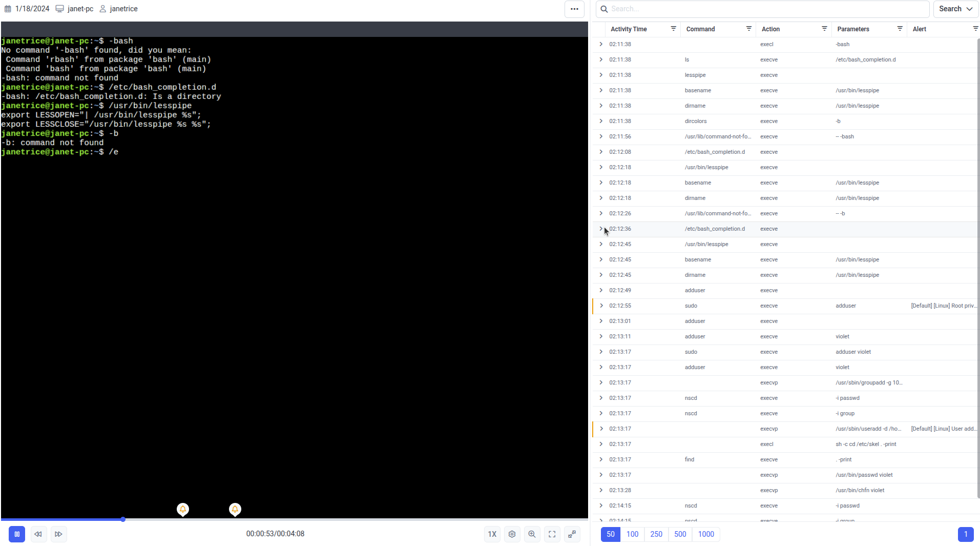Show 250 rows per page
Screen dimensions: 980x546
pyautogui.click(x=656, y=534)
